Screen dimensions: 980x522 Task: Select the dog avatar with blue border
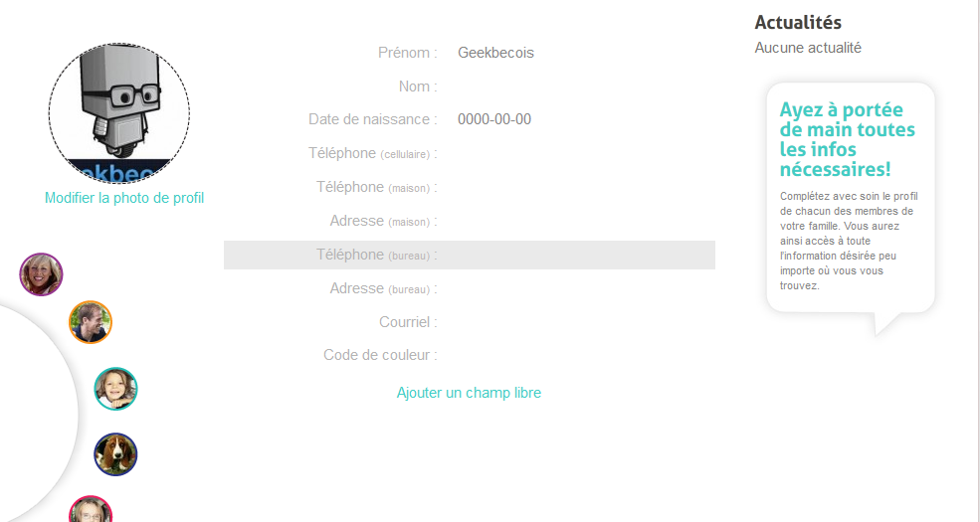(115, 454)
